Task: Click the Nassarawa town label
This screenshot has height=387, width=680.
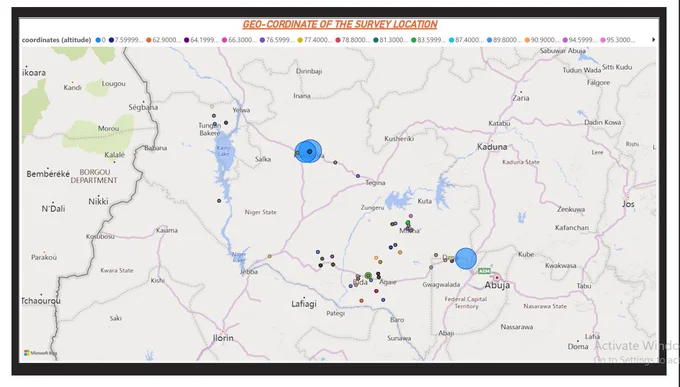Action: (517, 327)
